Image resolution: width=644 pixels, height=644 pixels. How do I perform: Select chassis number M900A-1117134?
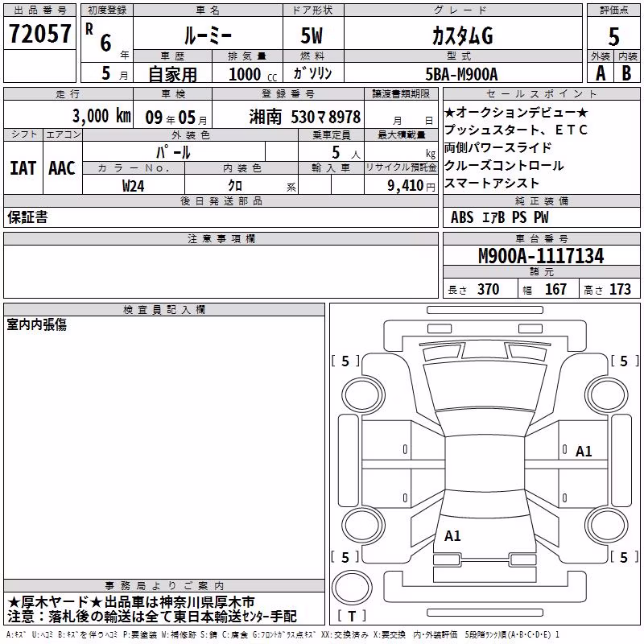pyautogui.click(x=541, y=256)
